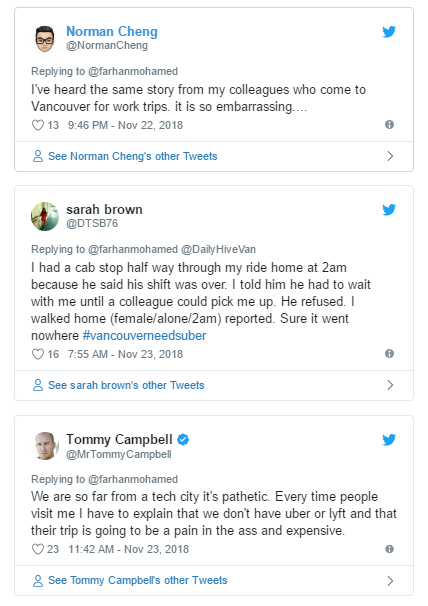Click Tommy Campbell's verified badge

pos(183,439)
